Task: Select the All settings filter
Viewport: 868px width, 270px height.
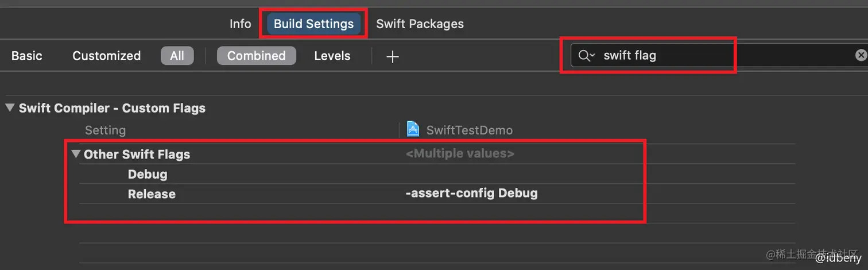Action: pyautogui.click(x=177, y=56)
